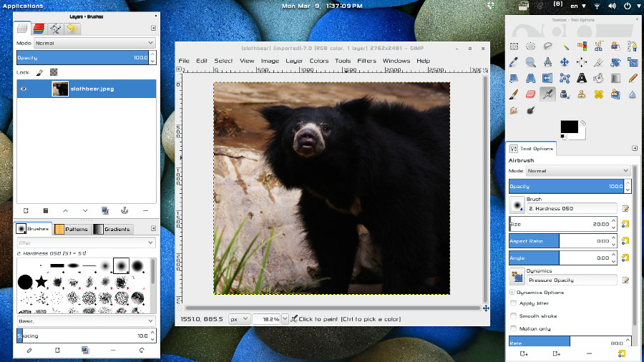
Task: Open the File menu
Action: [x=184, y=61]
